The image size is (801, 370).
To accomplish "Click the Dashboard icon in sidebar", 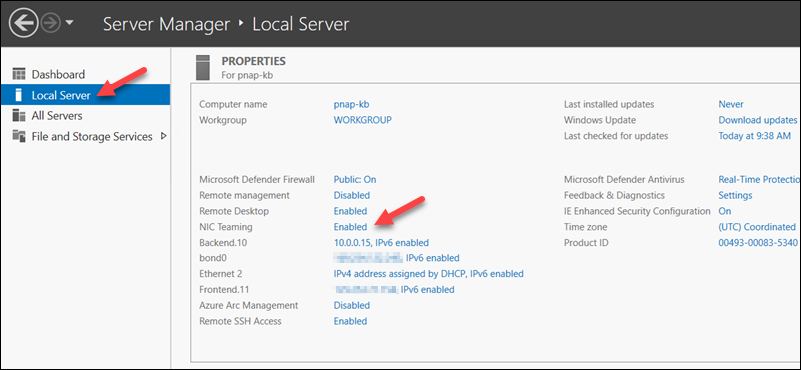I will tap(19, 74).
